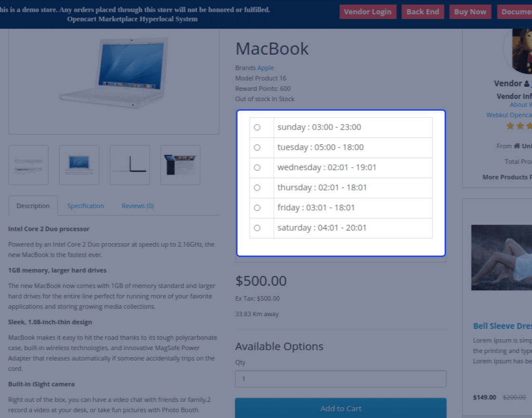
Task: Click the Vendor Login button
Action: pos(368,12)
